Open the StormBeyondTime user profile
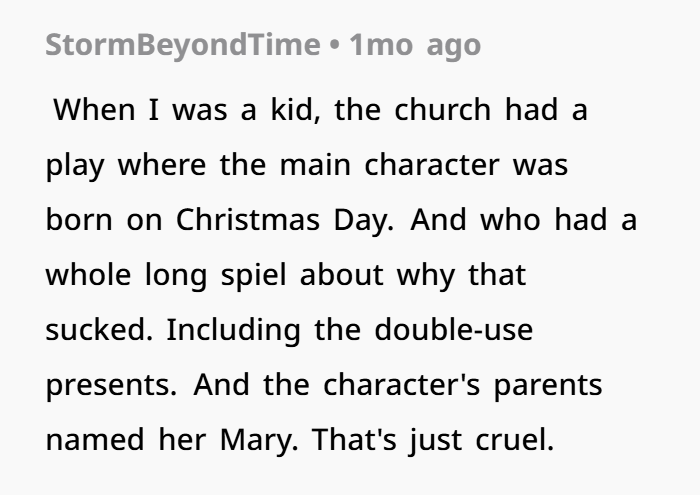The height and width of the screenshot is (495, 700). 181,45
